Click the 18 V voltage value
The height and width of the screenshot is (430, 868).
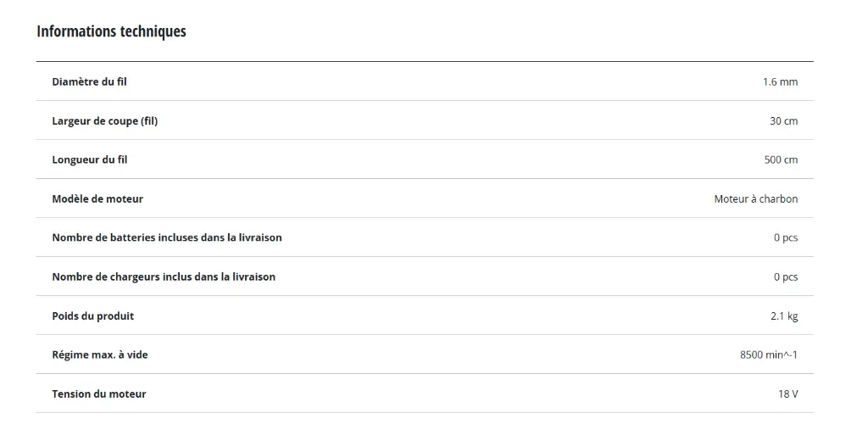(787, 394)
